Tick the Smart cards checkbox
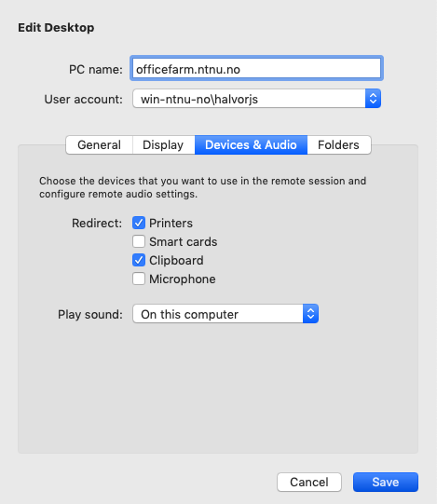The height and width of the screenshot is (504, 437). [139, 241]
